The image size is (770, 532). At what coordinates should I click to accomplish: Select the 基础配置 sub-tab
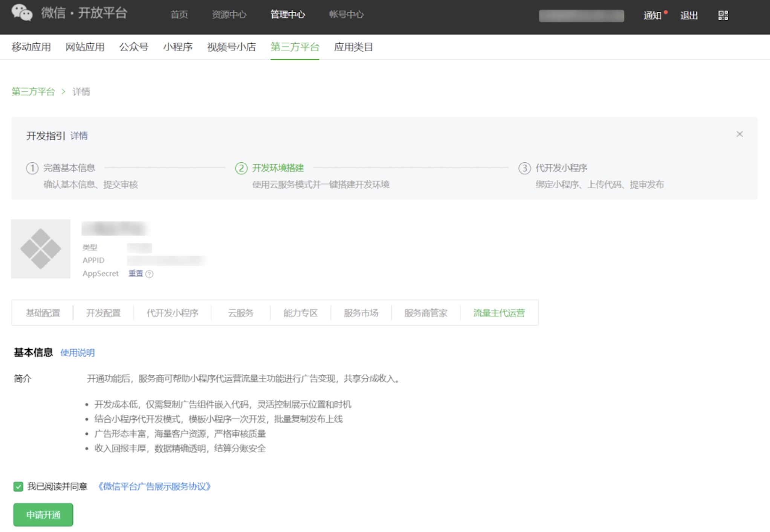tap(43, 313)
